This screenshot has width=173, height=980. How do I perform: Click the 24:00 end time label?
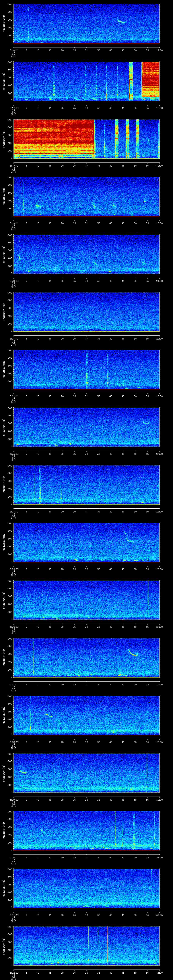[x=160, y=454]
